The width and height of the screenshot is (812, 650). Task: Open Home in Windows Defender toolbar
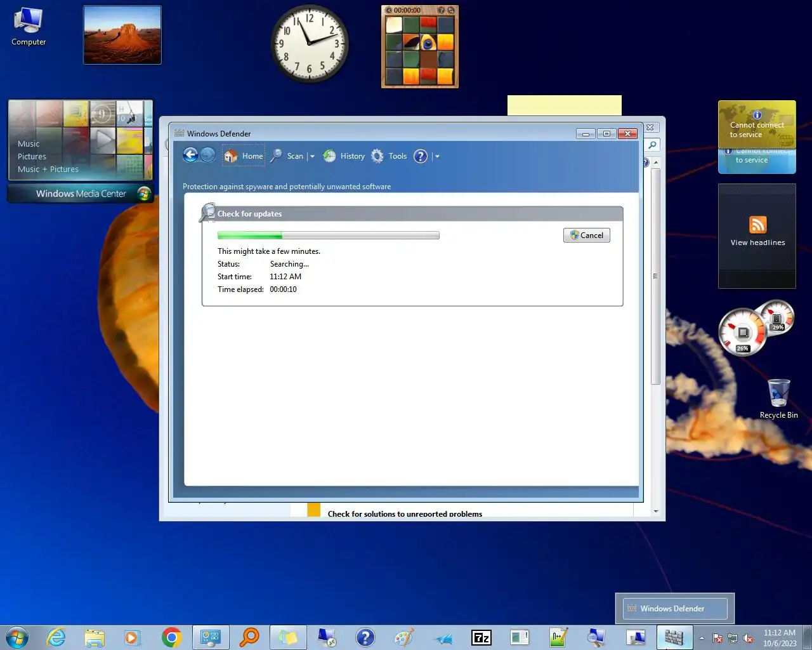(x=244, y=156)
